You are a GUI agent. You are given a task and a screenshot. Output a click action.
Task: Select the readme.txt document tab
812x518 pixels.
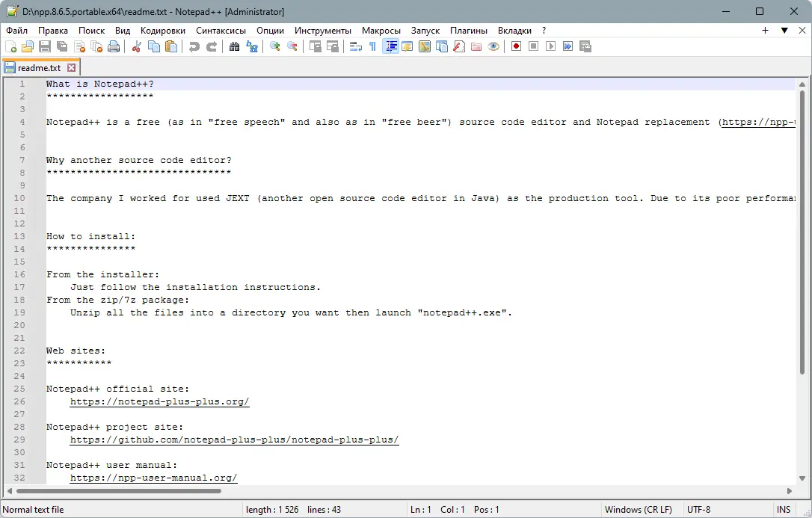(x=40, y=68)
